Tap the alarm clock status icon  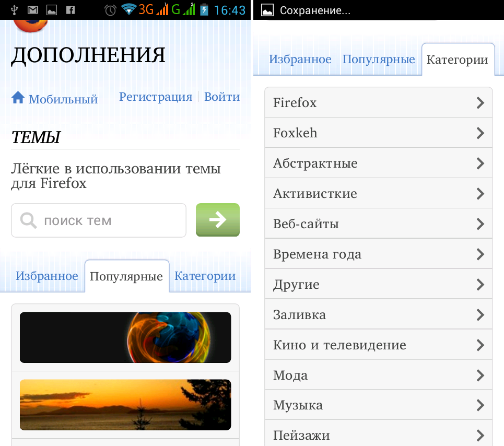110,10
